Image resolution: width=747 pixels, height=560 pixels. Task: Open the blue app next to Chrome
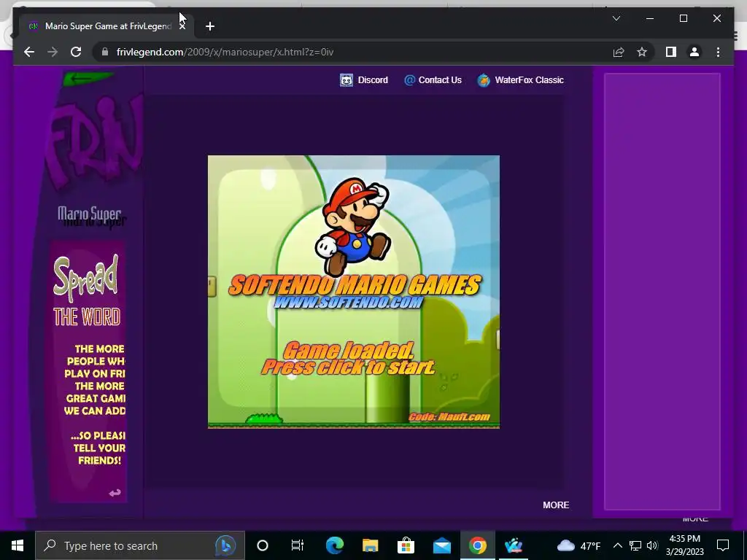click(x=513, y=545)
